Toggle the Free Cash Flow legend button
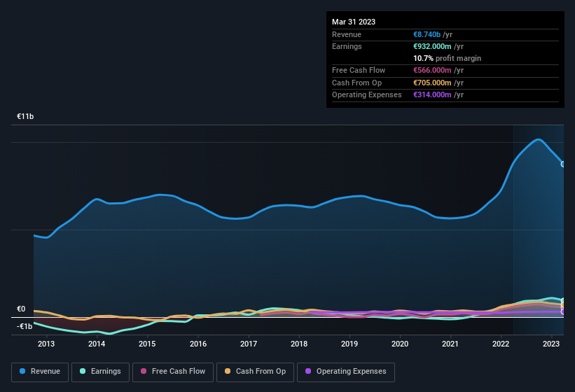Image resolution: width=575 pixels, height=392 pixels. pos(173,372)
